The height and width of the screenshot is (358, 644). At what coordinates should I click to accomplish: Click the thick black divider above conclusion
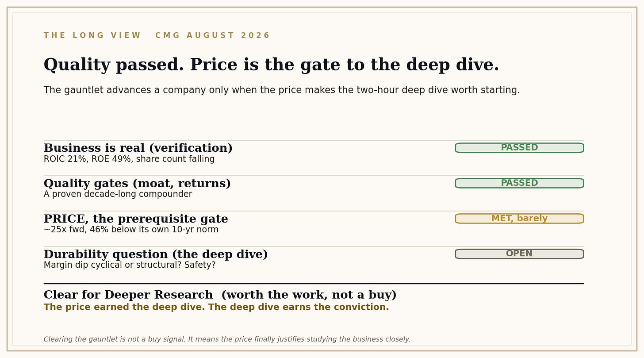(314, 283)
